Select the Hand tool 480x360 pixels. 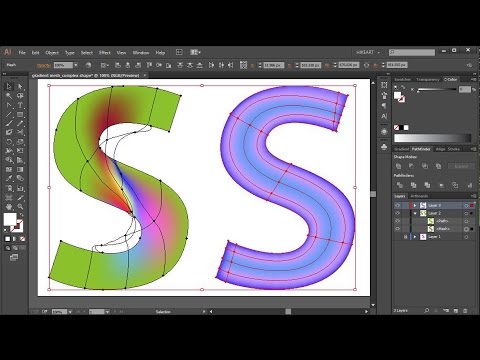point(9,207)
